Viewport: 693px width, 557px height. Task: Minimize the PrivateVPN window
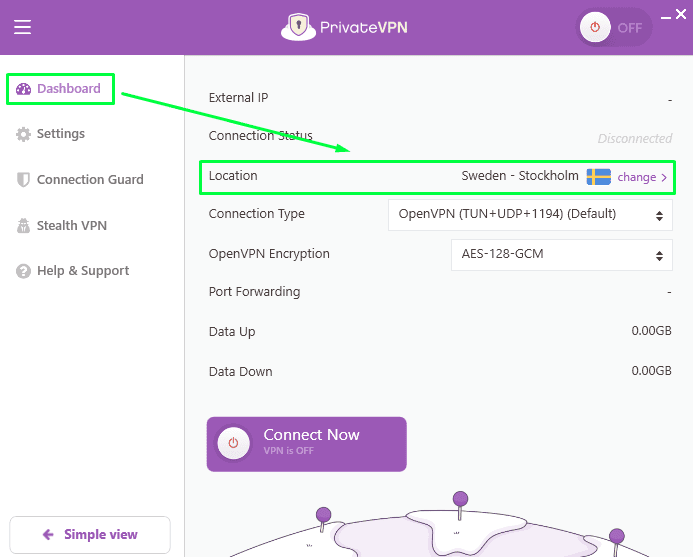pyautogui.click(x=666, y=17)
